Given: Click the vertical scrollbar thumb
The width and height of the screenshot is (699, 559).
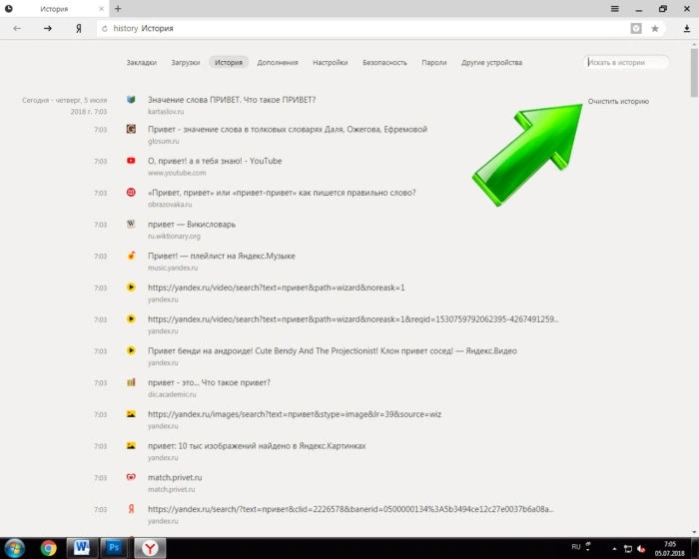Looking at the screenshot, I should 694,71.
